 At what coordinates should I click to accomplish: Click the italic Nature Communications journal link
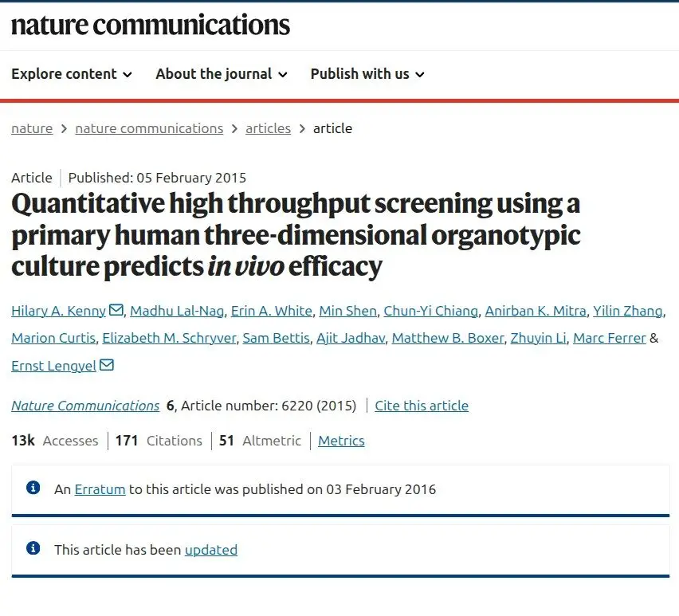(x=85, y=406)
